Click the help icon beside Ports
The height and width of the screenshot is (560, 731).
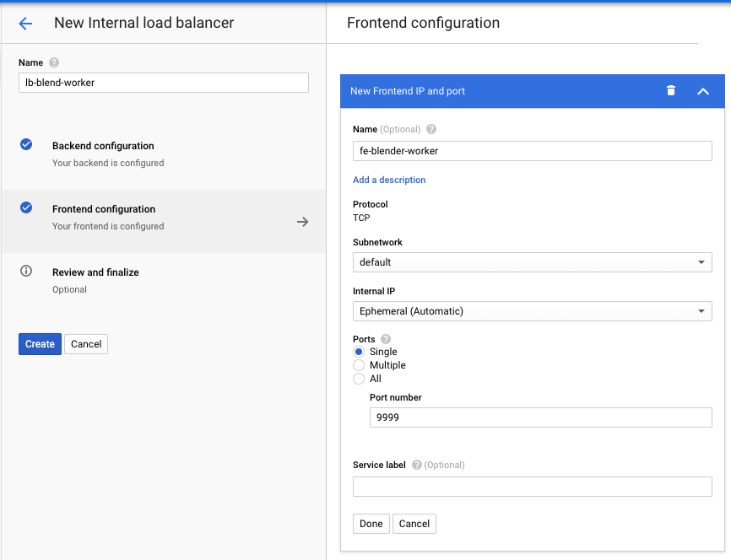coord(386,339)
